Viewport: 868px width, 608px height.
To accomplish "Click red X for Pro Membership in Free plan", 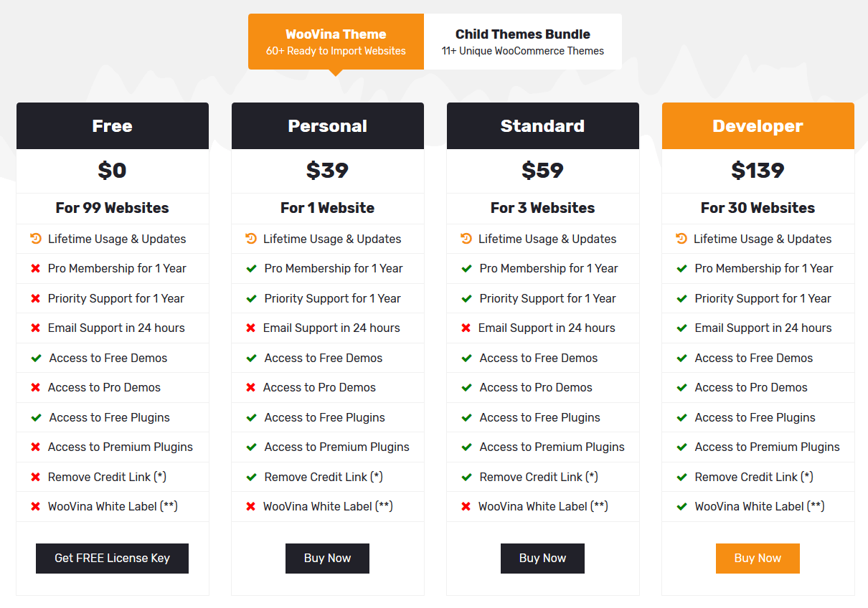I will click(35, 269).
